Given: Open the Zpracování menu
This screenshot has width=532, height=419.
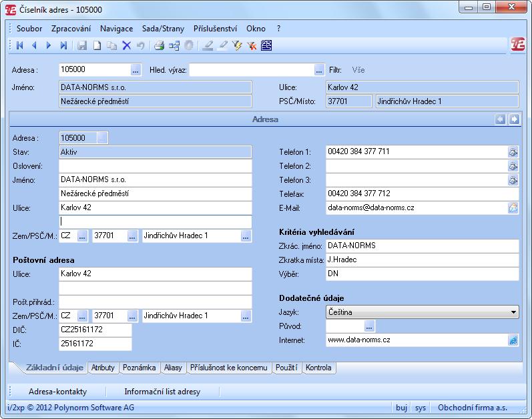Looking at the screenshot, I should [71, 29].
